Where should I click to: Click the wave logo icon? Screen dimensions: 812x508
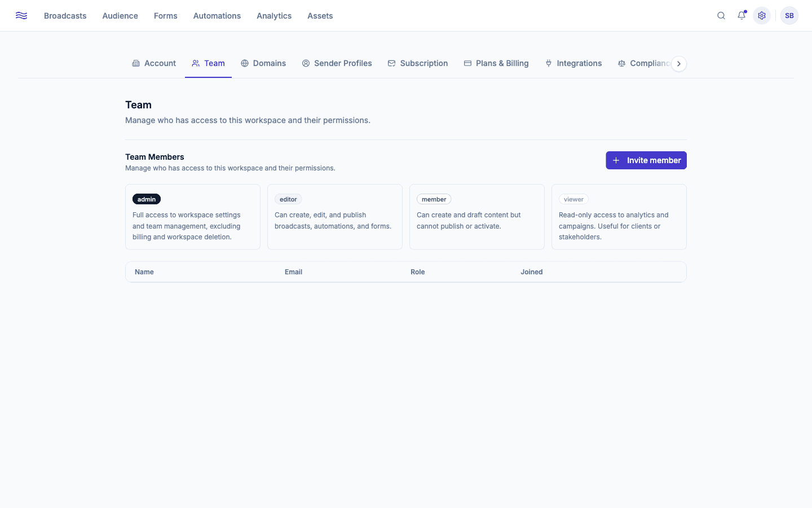point(21,16)
